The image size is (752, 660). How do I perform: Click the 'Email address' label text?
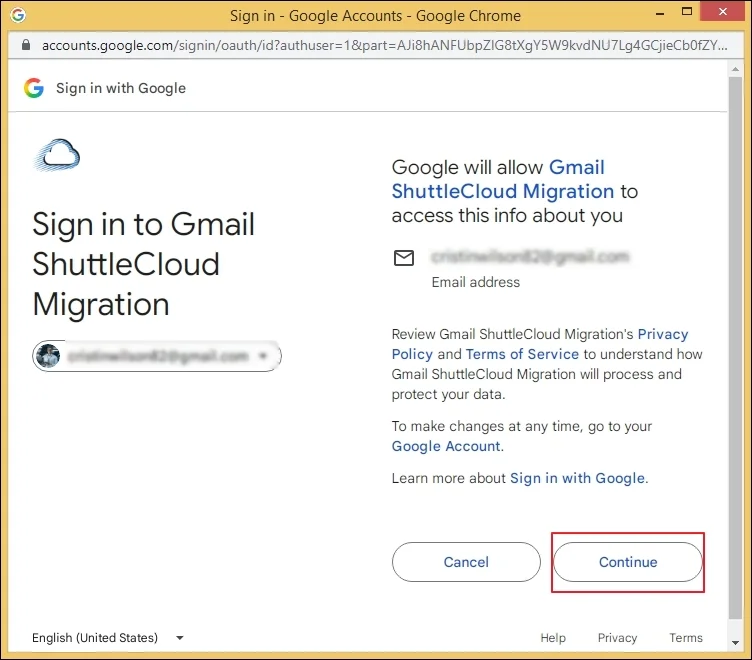coord(475,282)
